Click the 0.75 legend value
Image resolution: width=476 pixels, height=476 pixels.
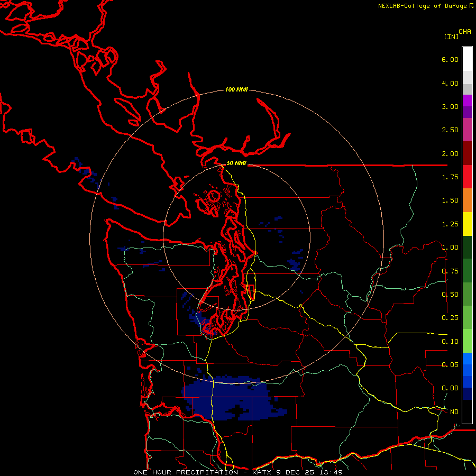click(450, 271)
